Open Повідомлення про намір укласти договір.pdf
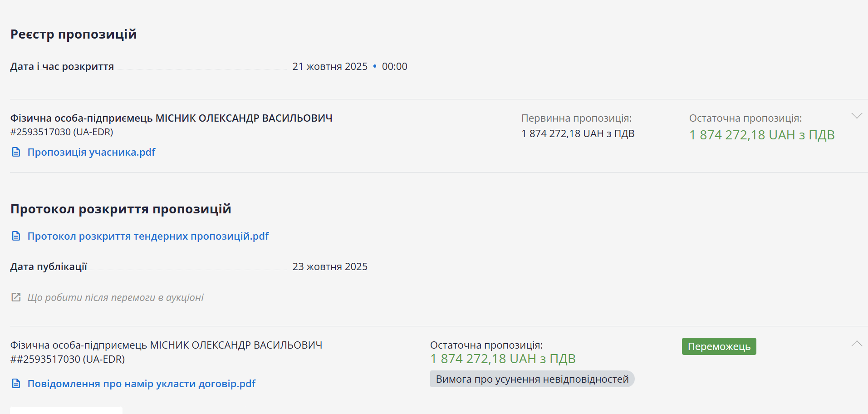868x414 pixels. pyautogui.click(x=142, y=384)
